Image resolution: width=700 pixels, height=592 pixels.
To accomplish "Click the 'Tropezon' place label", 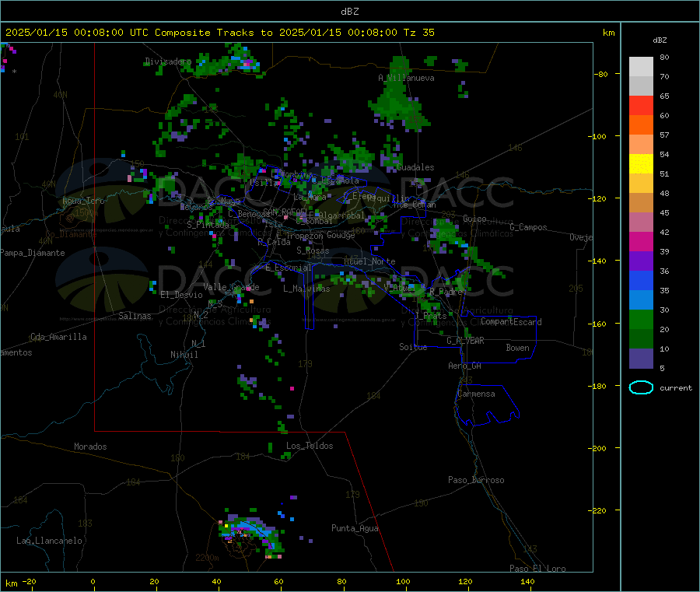I will click(x=304, y=236).
